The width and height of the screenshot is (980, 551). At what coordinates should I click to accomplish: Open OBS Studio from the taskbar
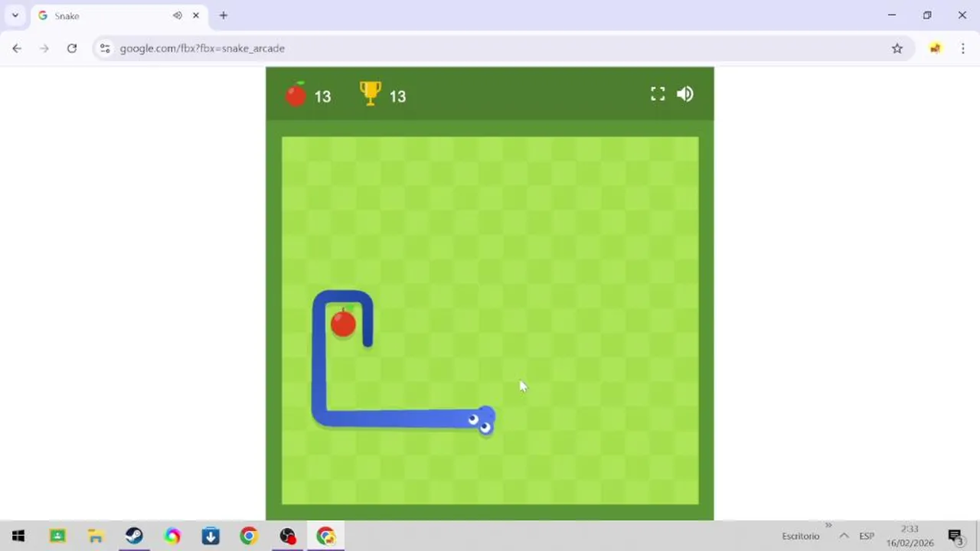click(287, 536)
